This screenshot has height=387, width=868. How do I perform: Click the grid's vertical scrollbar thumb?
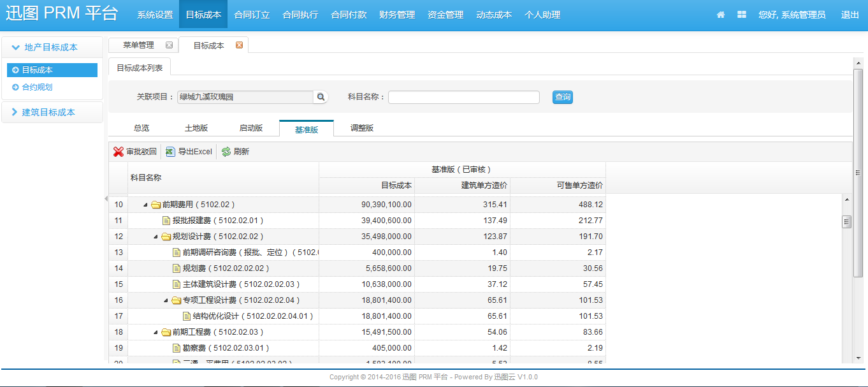[847, 222]
